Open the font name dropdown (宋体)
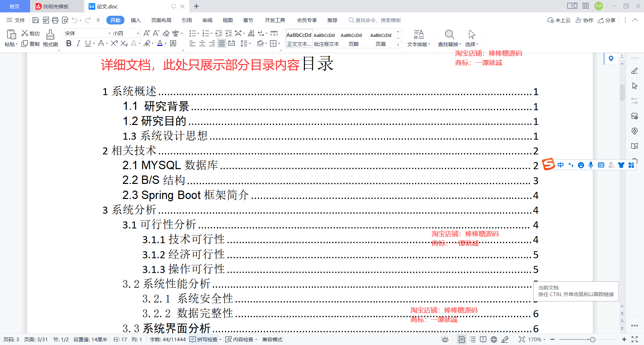Screen dimensions: 644x345 click(109, 33)
